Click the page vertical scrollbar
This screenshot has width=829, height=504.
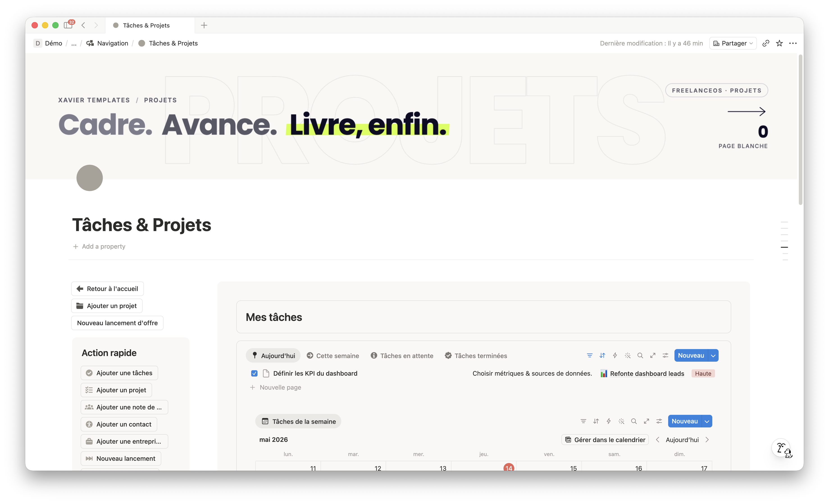click(x=801, y=130)
